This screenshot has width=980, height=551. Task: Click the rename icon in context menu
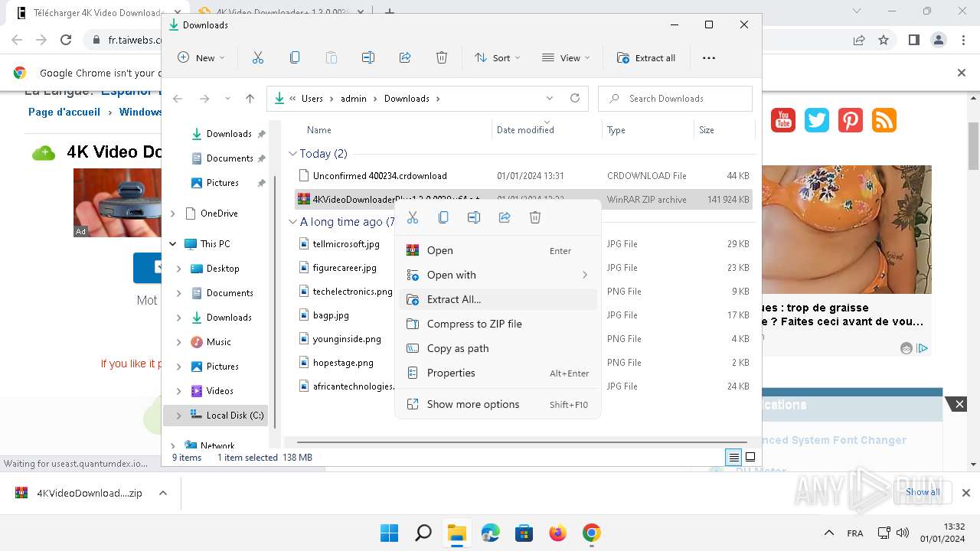click(x=474, y=217)
